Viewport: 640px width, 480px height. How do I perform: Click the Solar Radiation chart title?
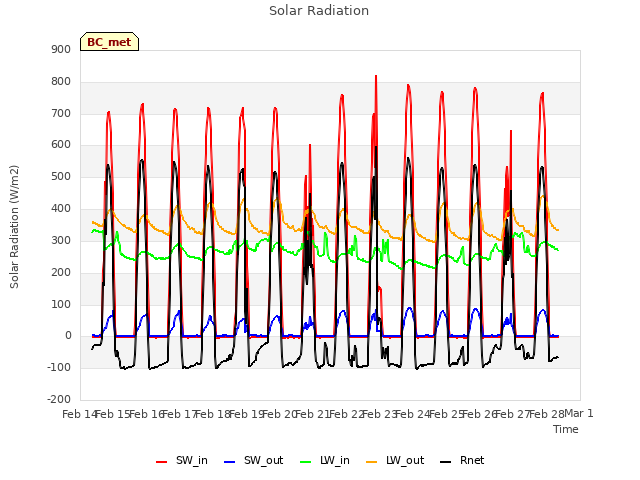(319, 11)
